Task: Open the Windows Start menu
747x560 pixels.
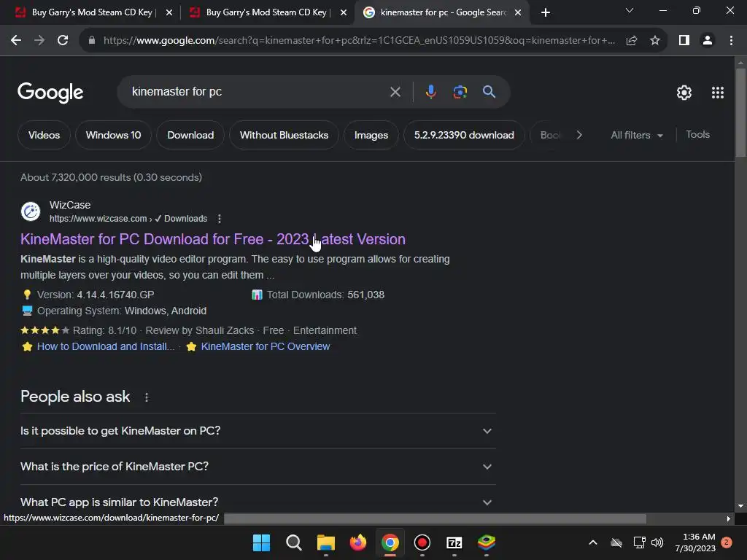Action: (262, 542)
